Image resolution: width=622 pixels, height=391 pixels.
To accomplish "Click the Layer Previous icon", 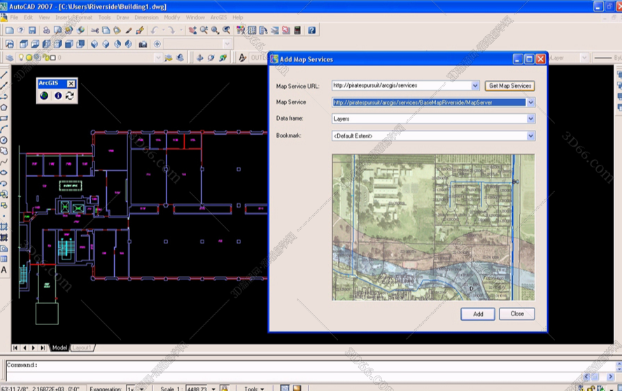I will (x=180, y=58).
